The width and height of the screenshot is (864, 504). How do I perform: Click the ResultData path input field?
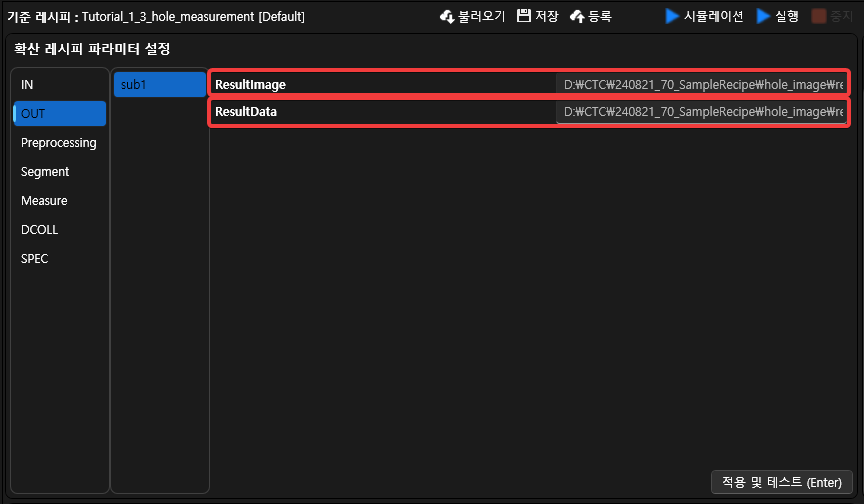pos(701,112)
